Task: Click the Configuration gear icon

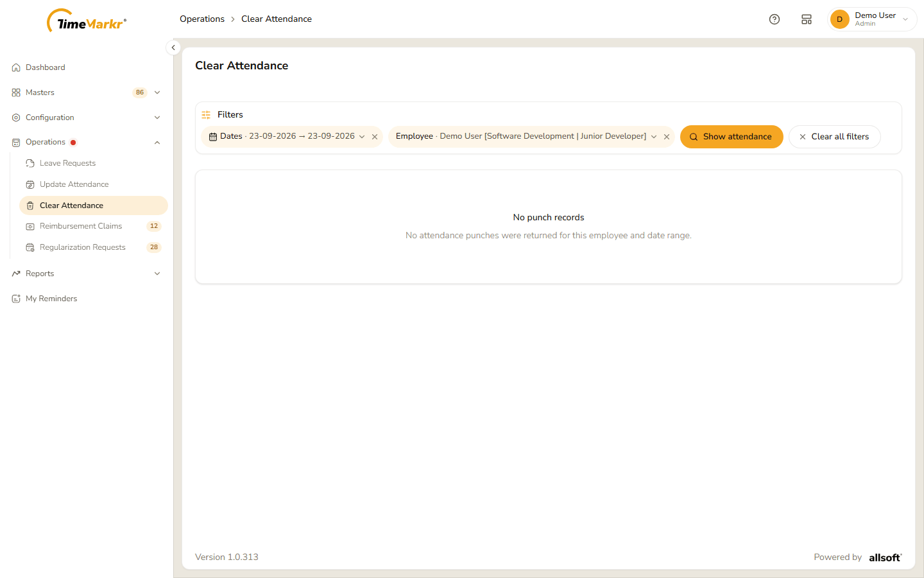Action: tap(16, 118)
